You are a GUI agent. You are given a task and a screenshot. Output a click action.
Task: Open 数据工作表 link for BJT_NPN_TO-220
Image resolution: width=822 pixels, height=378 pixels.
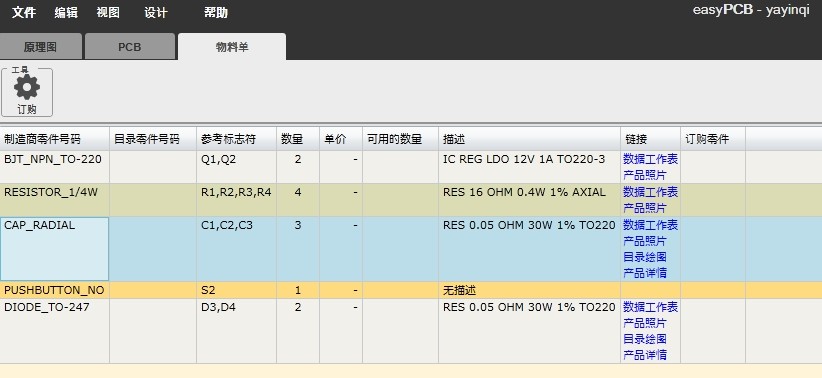point(650,159)
